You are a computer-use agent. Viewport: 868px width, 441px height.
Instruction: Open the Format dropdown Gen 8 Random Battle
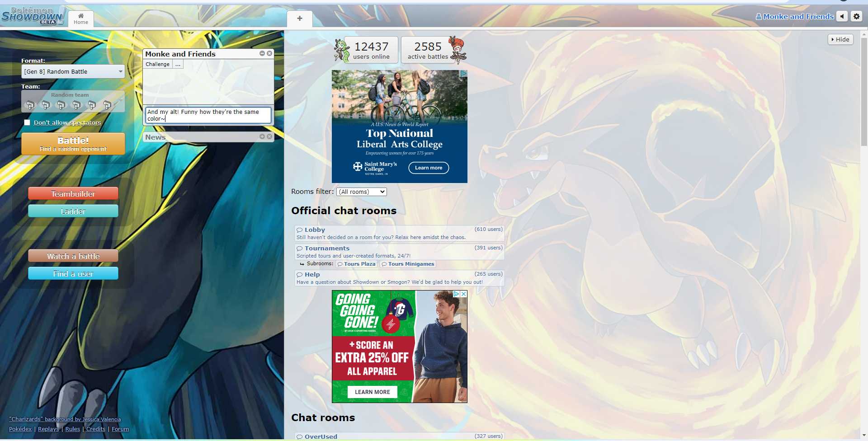pyautogui.click(x=73, y=71)
